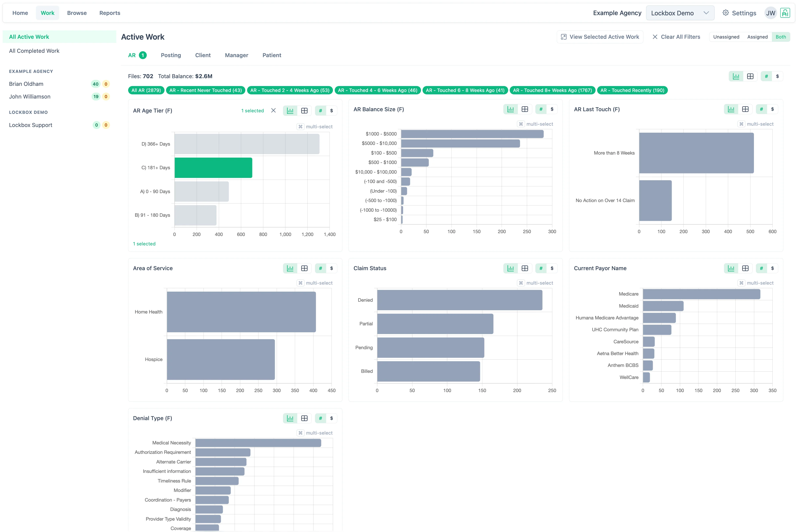Switch AR Last Touch panel to table view
796x532 pixels.
(745, 109)
